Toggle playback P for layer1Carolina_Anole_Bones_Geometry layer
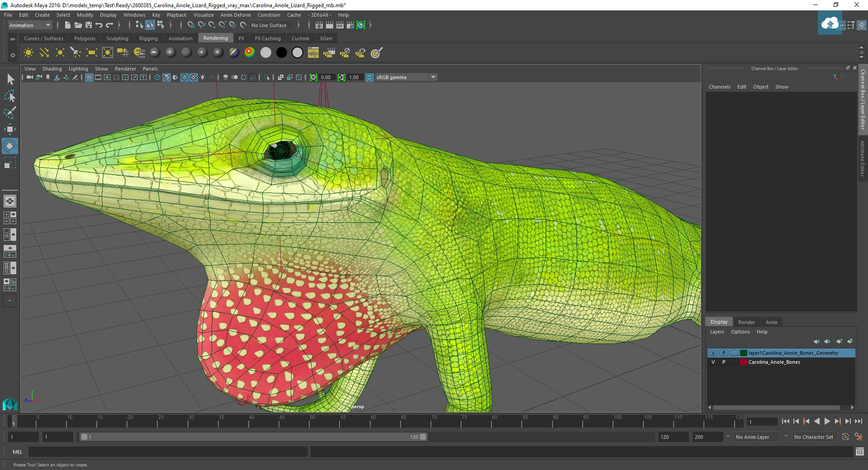This screenshot has height=470, width=868. coord(724,353)
